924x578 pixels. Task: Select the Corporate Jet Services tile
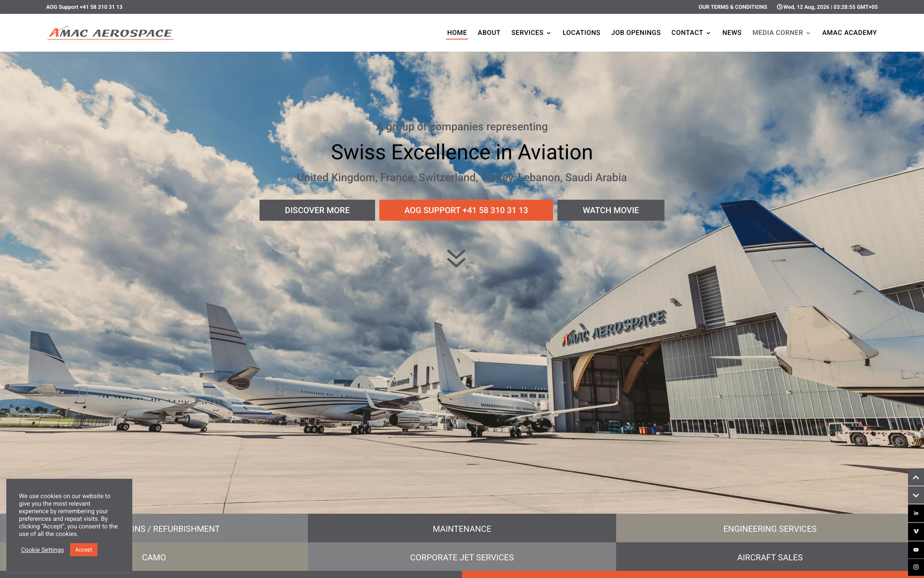point(462,557)
